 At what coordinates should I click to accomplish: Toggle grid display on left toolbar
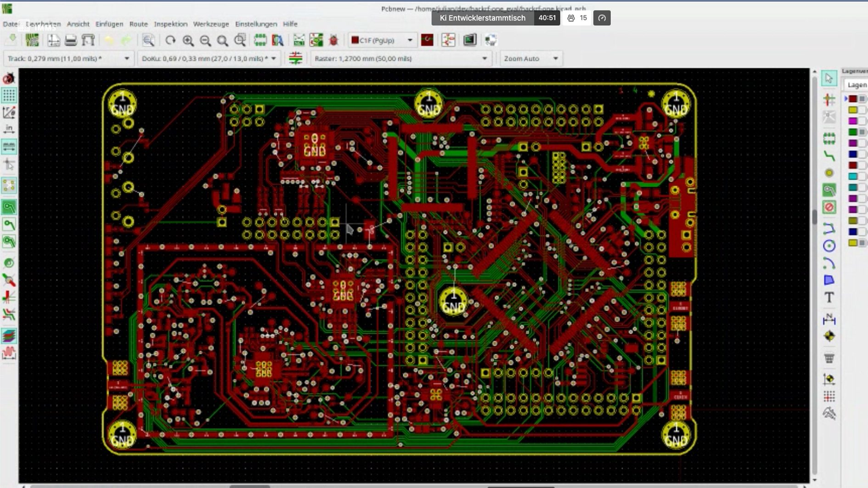tap(9, 95)
